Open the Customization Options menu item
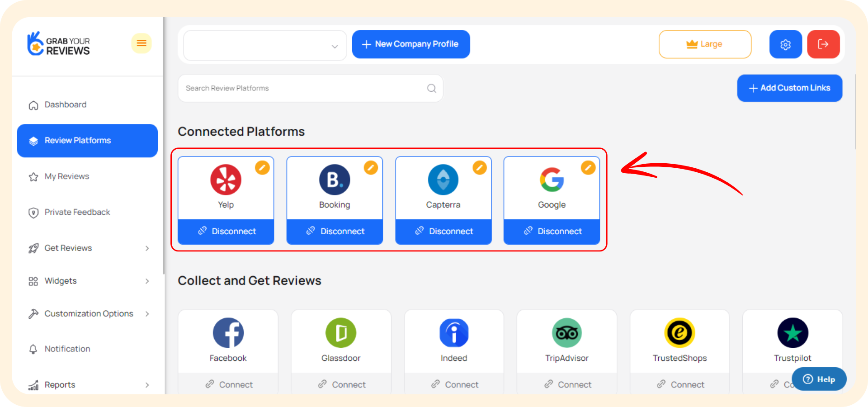This screenshot has width=868, height=407. tap(87, 314)
